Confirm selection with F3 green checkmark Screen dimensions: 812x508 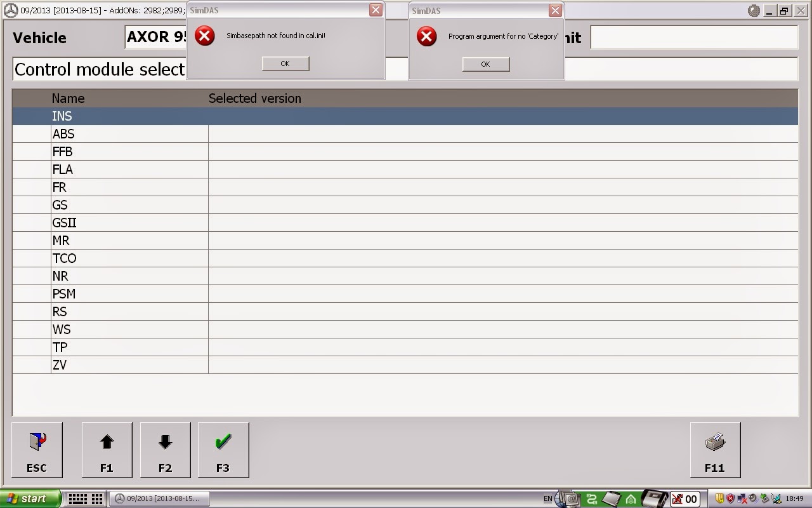point(223,450)
